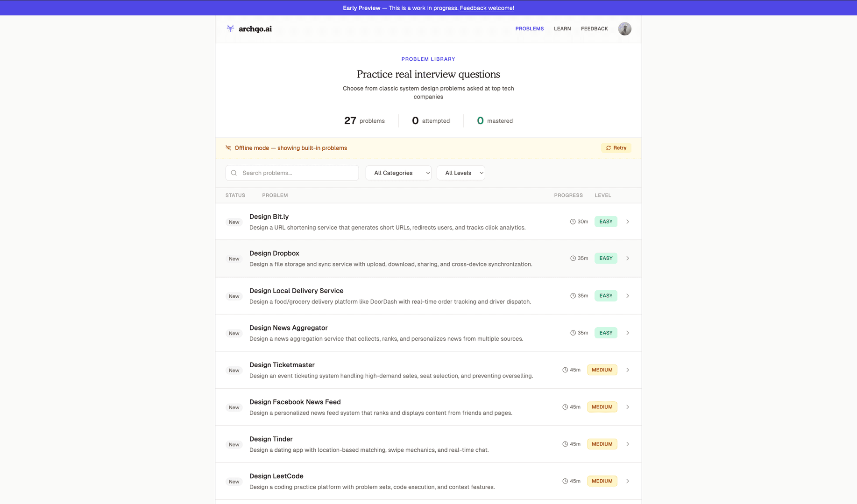Image resolution: width=857 pixels, height=504 pixels.
Task: Open Design Bit.ly via its chevron arrow
Action: click(x=628, y=222)
